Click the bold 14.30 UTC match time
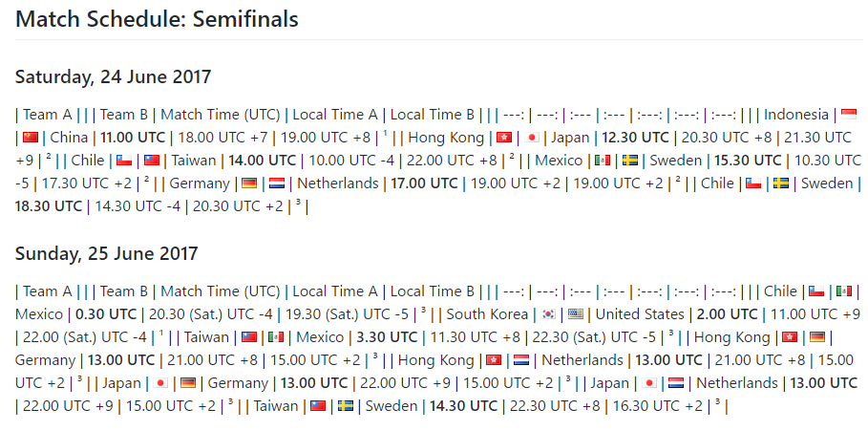This screenshot has height=431, width=868. click(x=463, y=406)
